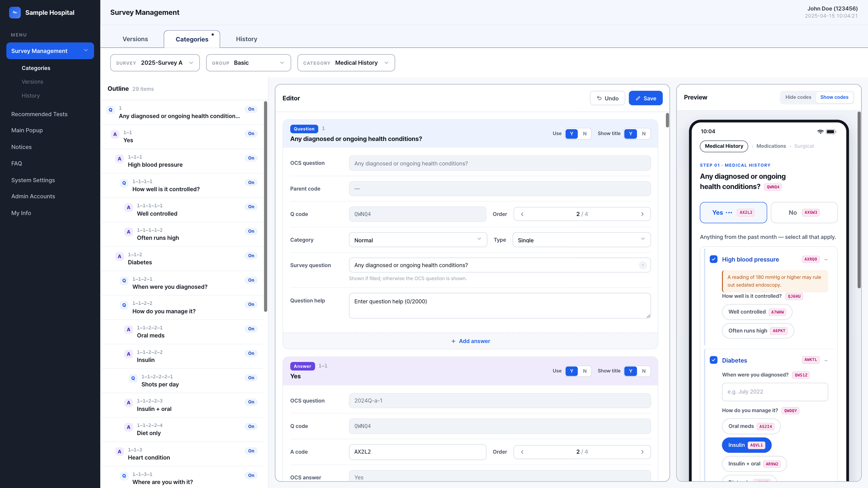Collapse the Diabetes section with minus icon
The width and height of the screenshot is (868, 488).
(x=826, y=361)
